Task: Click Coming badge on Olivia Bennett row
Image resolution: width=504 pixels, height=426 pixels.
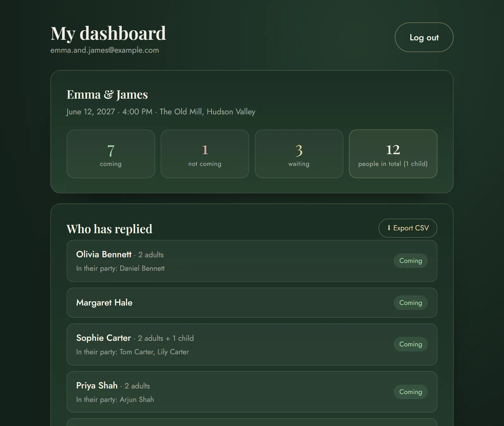Action: pos(411,261)
